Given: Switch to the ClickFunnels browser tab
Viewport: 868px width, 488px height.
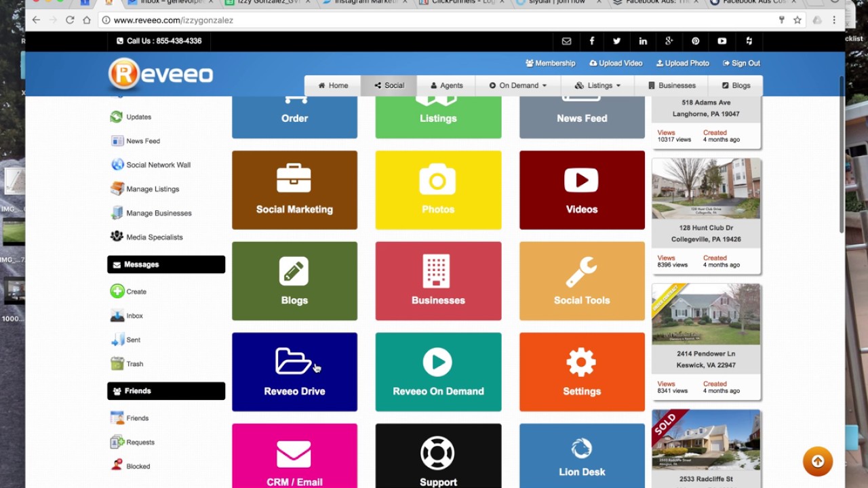Looking at the screenshot, I should point(464,3).
